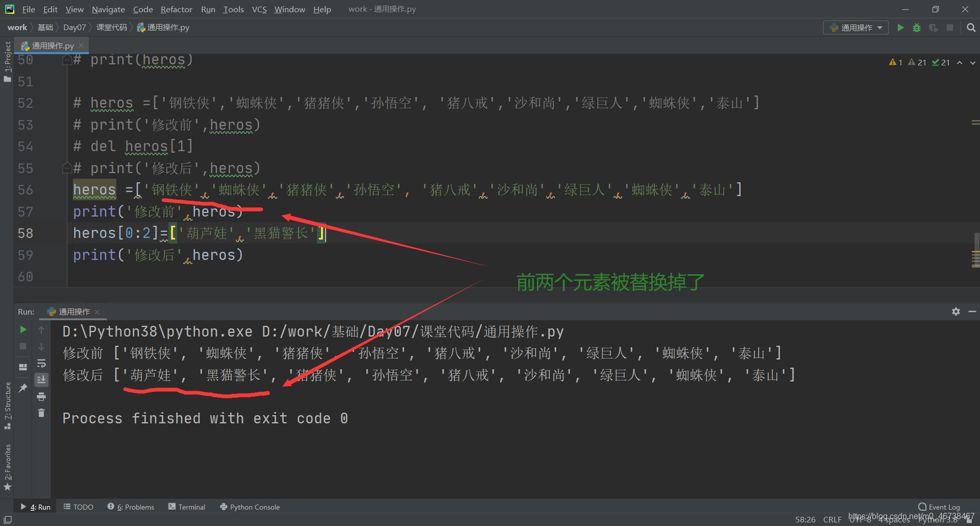Close the 通用操作.py editor tab
Viewport: 980px width, 526px height.
81,45
